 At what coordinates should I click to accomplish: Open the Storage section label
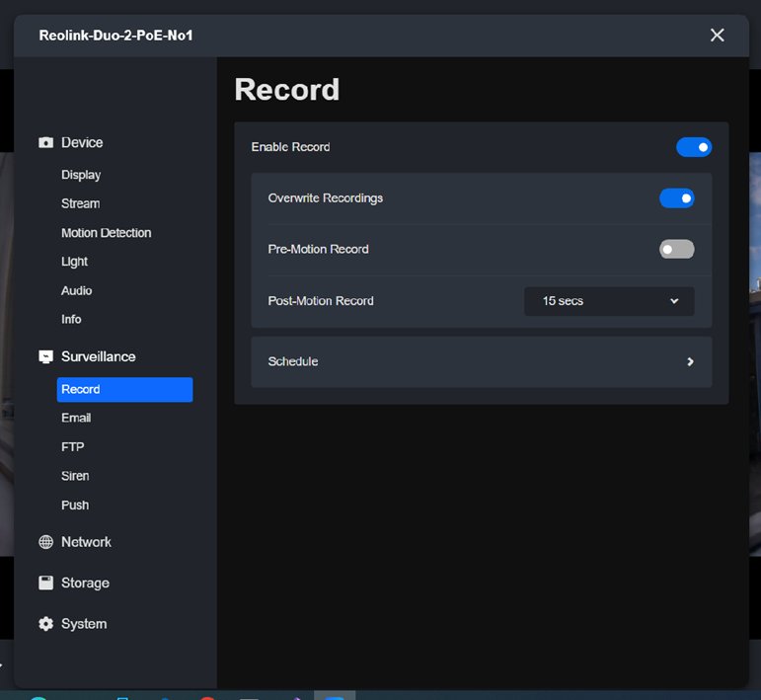(86, 583)
